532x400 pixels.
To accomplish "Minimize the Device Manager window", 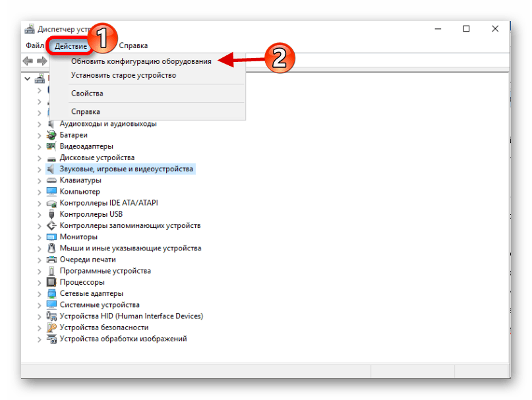I will [x=438, y=29].
